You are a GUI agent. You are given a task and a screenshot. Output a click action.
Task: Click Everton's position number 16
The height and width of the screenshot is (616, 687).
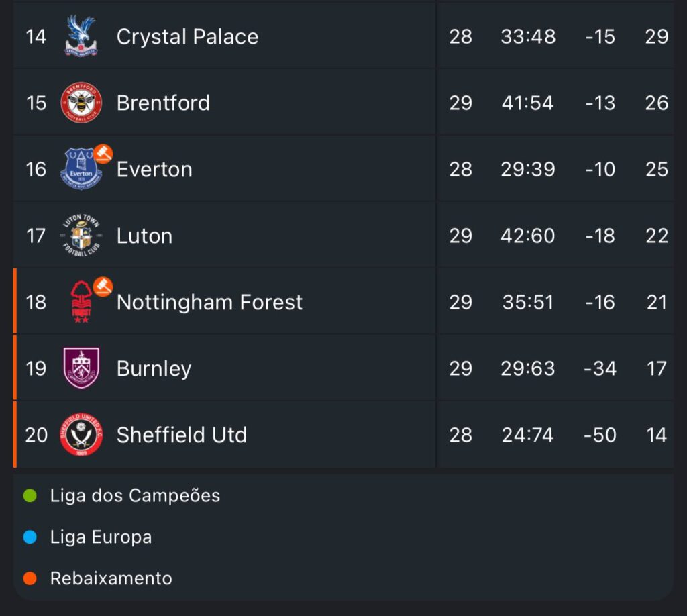tap(36, 169)
